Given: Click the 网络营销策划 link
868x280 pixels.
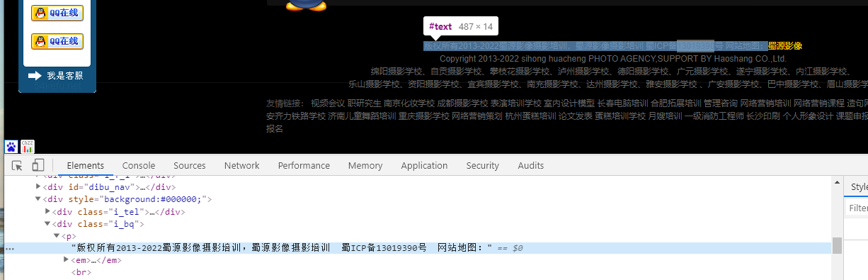Looking at the screenshot, I should coord(477,116).
